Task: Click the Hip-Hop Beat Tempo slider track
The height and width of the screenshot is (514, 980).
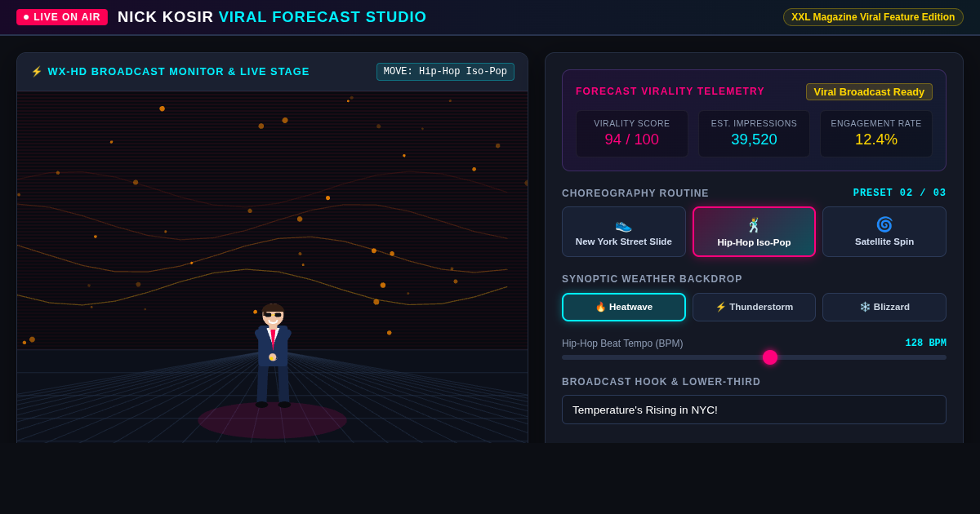Action: coord(754,357)
